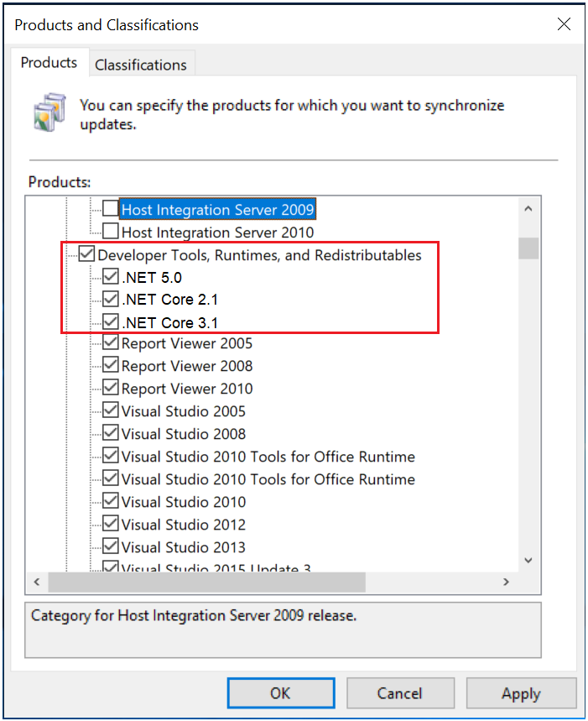Select Visual Studio 2005 label
588x721 pixels.
click(184, 411)
